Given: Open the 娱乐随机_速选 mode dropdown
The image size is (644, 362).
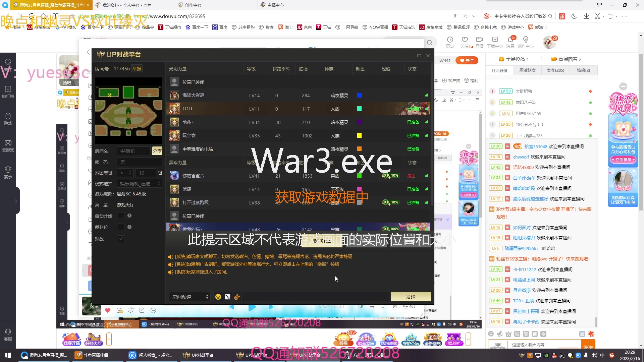Looking at the screenshot, I should (x=139, y=184).
